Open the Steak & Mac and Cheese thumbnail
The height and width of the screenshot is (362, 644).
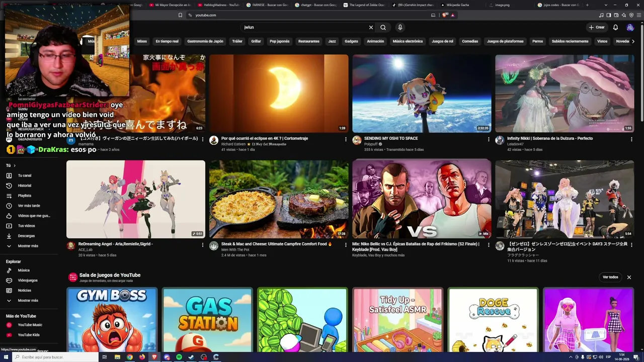pyautogui.click(x=279, y=199)
